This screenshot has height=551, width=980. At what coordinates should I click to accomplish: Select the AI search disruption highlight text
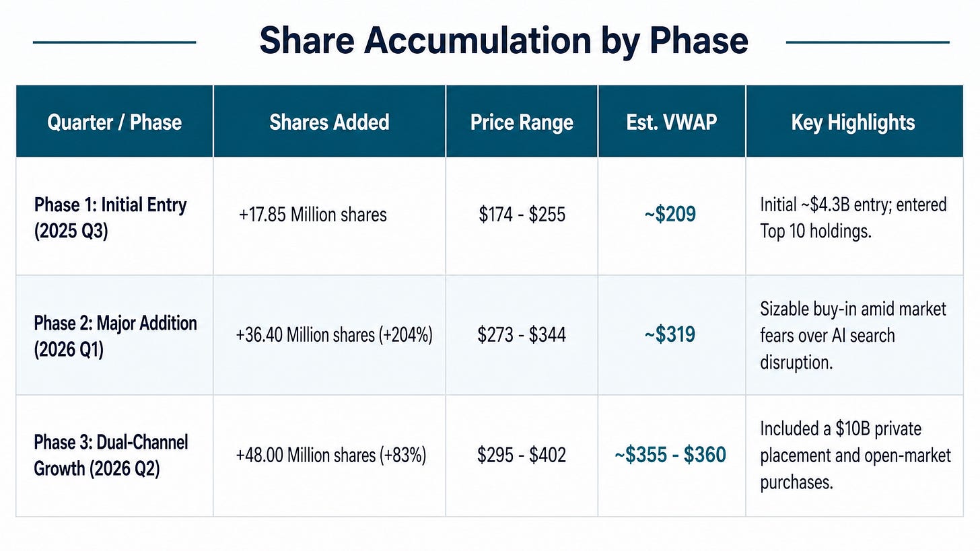853,335
